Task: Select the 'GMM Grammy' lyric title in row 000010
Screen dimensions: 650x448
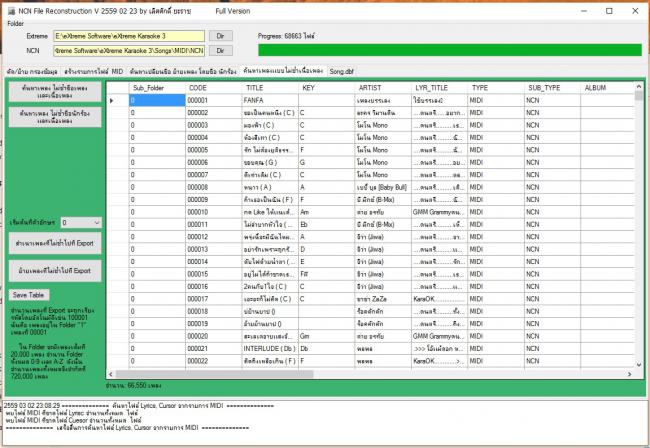Action: (439, 212)
